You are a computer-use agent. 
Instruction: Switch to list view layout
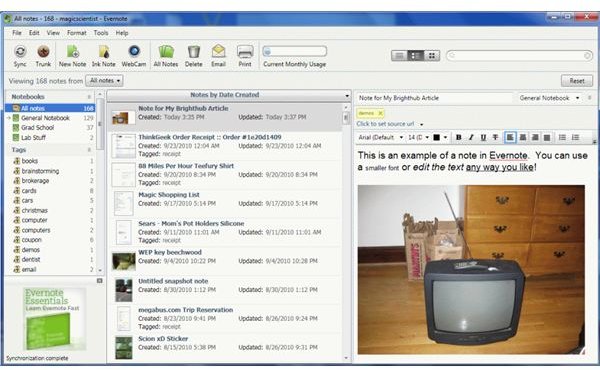(x=399, y=56)
